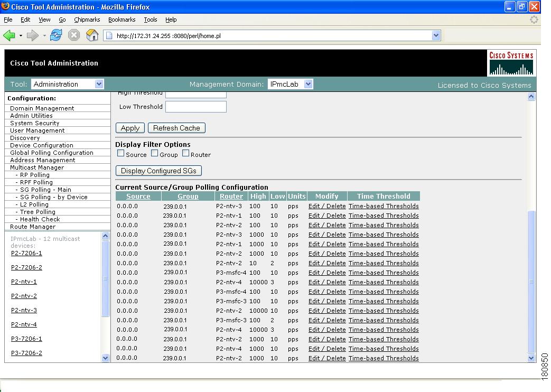Open the Back button history dropdown arrow
Screen dimensions: 551x392
point(21,35)
